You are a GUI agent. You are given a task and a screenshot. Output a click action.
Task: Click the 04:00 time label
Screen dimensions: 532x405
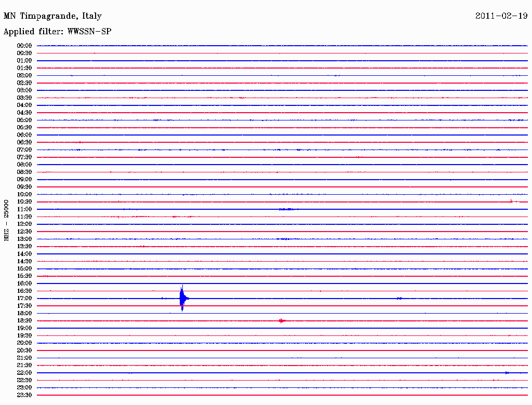point(24,105)
